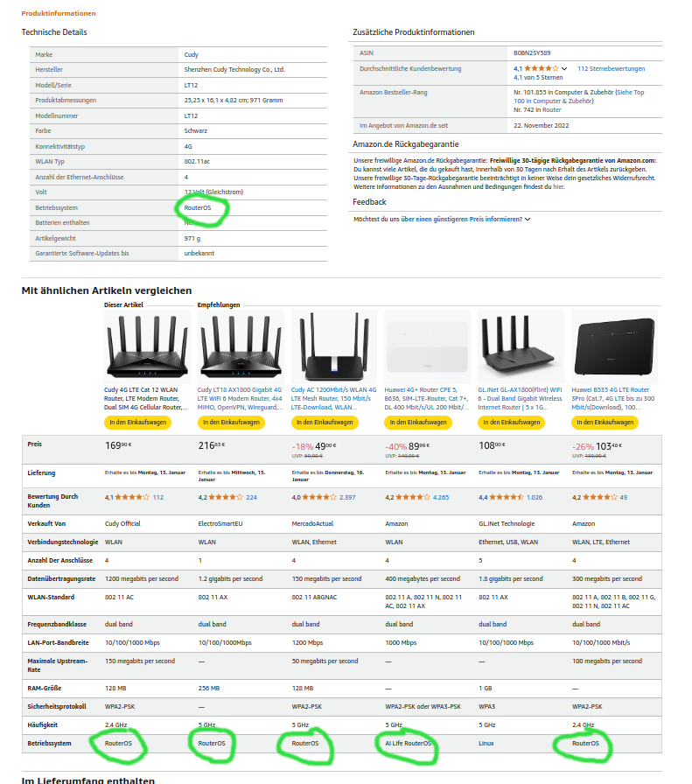Add the Cudy AC 1200Mbit/s router to cart
Viewport: 692px width, 784px height.
325,423
